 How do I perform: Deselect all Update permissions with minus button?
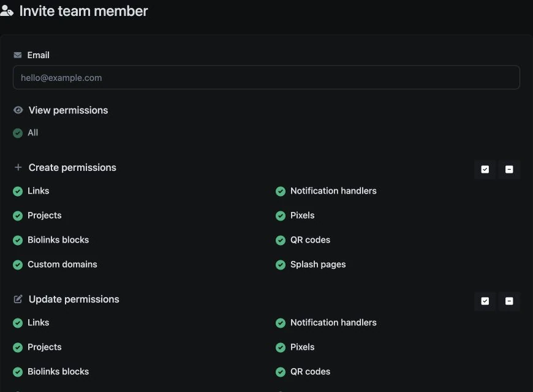509,301
